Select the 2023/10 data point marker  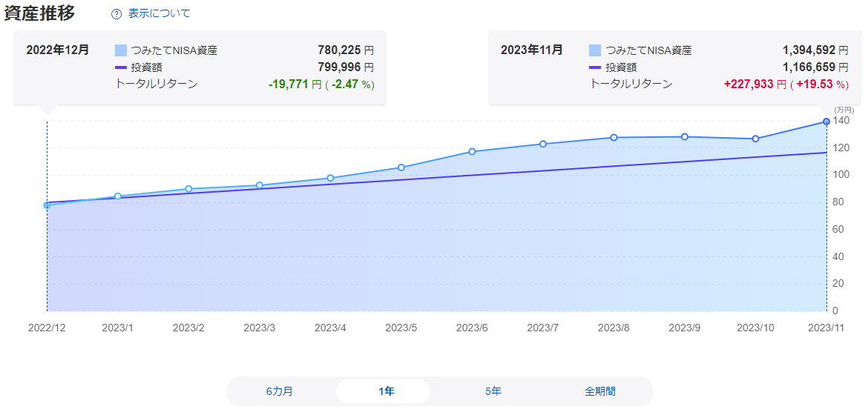[x=755, y=139]
